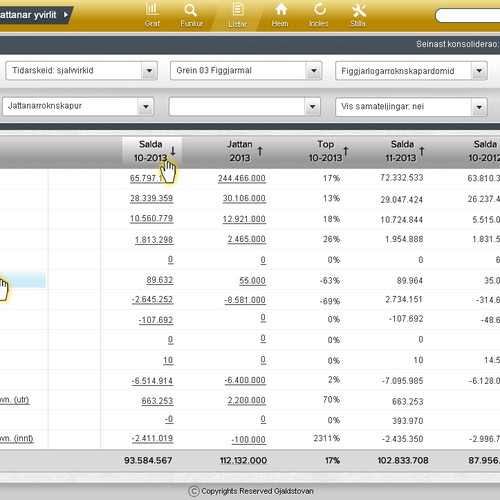
Task: Open the 244.466.000 Jattan value link
Action: (x=242, y=178)
